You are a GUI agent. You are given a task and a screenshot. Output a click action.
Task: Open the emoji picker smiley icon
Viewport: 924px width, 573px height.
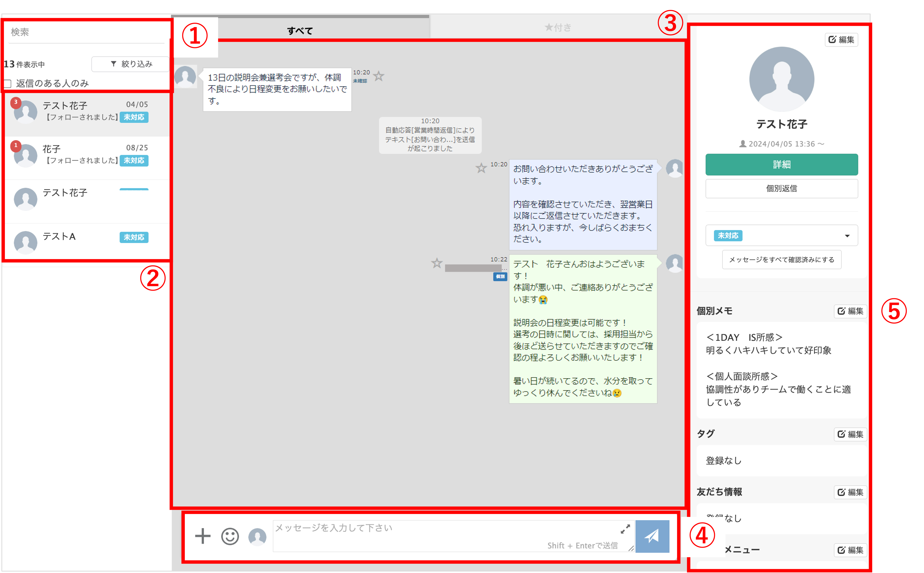tap(230, 537)
